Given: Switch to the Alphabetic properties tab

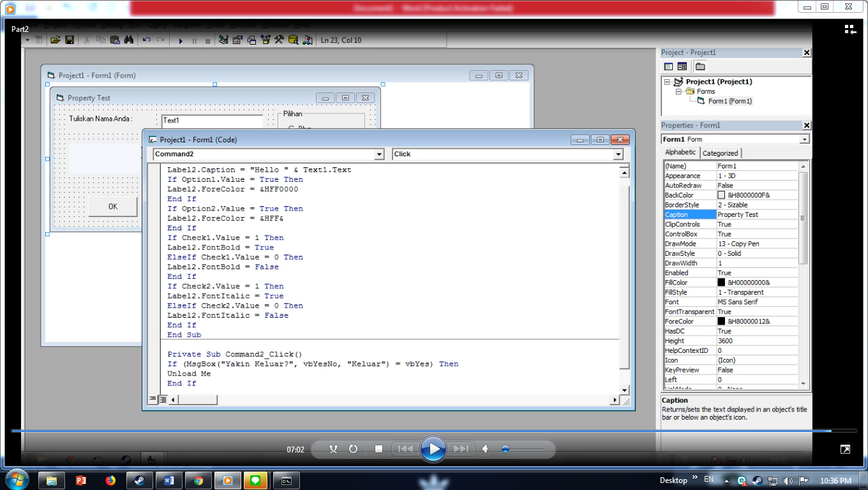Looking at the screenshot, I should 680,152.
